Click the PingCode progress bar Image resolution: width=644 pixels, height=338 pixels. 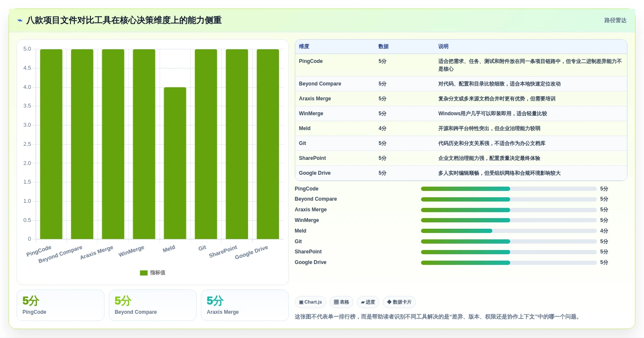click(x=509, y=189)
